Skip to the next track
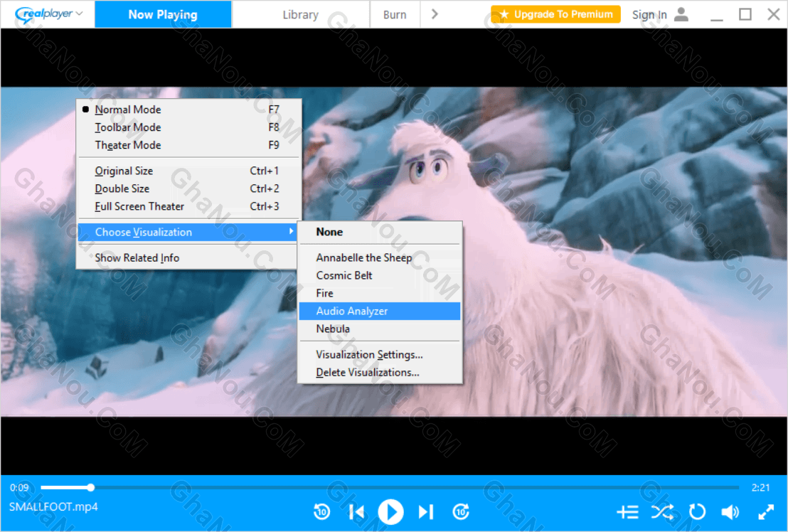Viewport: 788px width, 532px height. [x=426, y=512]
